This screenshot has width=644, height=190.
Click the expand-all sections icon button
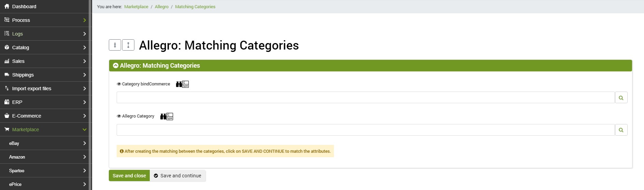click(x=128, y=45)
